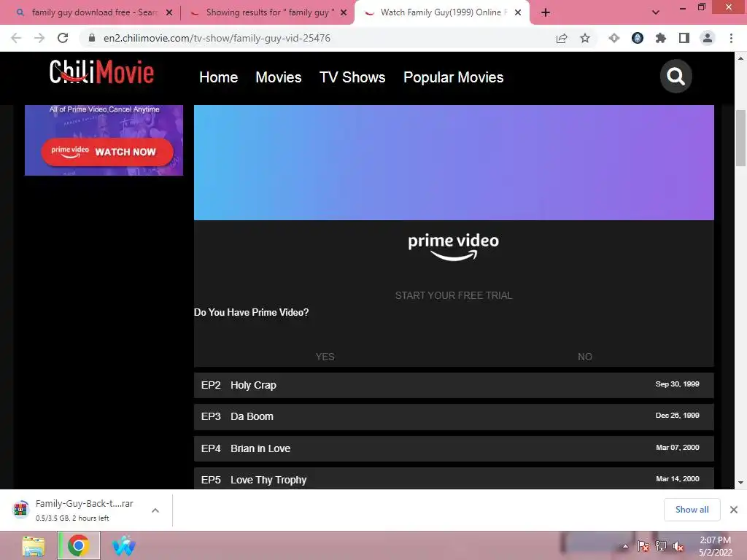Open episode EP5 Love Thy Trophy

point(454,478)
